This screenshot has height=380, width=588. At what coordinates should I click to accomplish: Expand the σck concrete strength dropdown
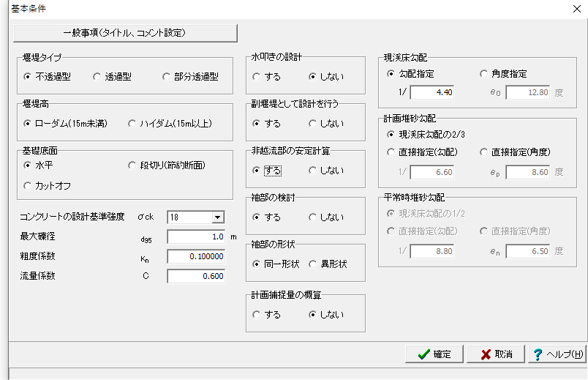click(217, 217)
